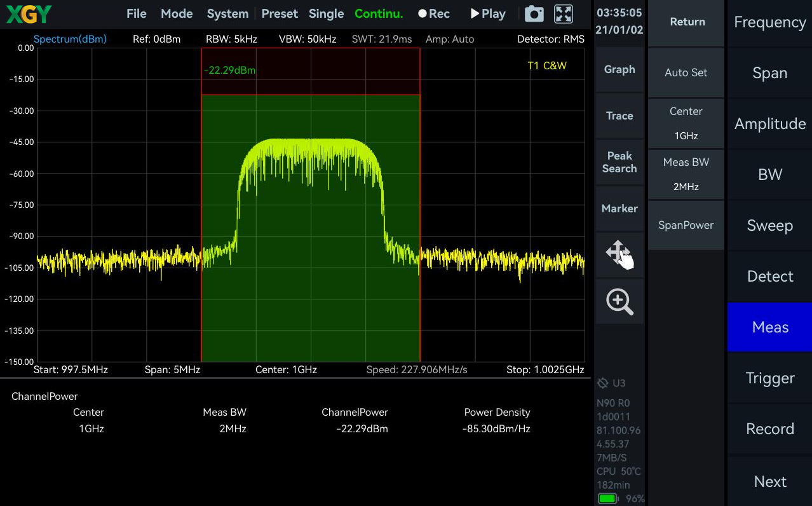The height and width of the screenshot is (506, 812).
Task: Start recording with the Rec button
Action: tap(434, 14)
